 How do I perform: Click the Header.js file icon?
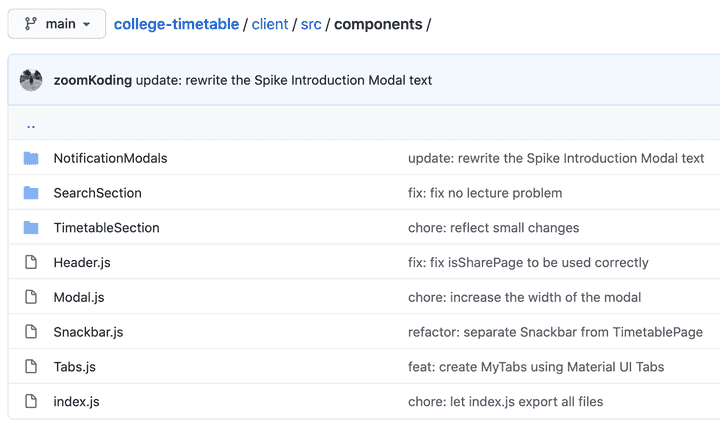[x=31, y=263]
